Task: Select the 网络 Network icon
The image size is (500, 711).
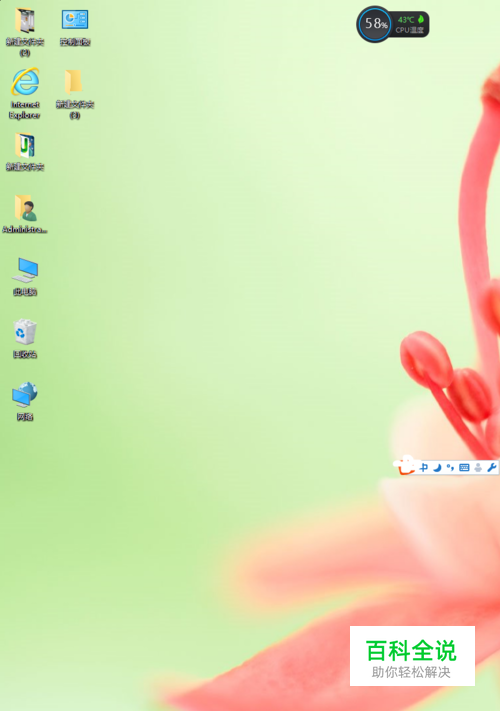Action: (x=25, y=401)
